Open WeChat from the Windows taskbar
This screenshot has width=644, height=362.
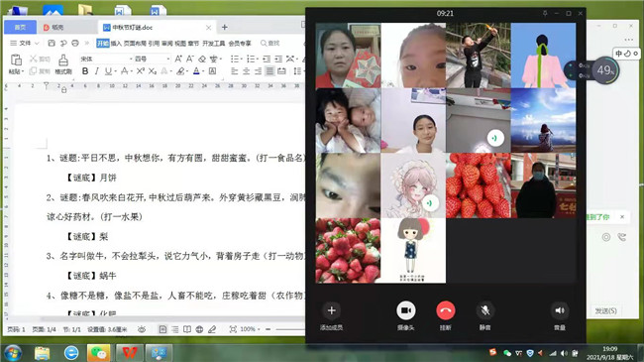[98, 353]
